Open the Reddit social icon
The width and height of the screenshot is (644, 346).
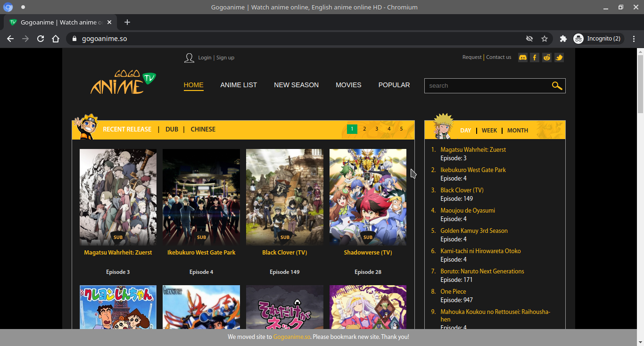pyautogui.click(x=547, y=58)
